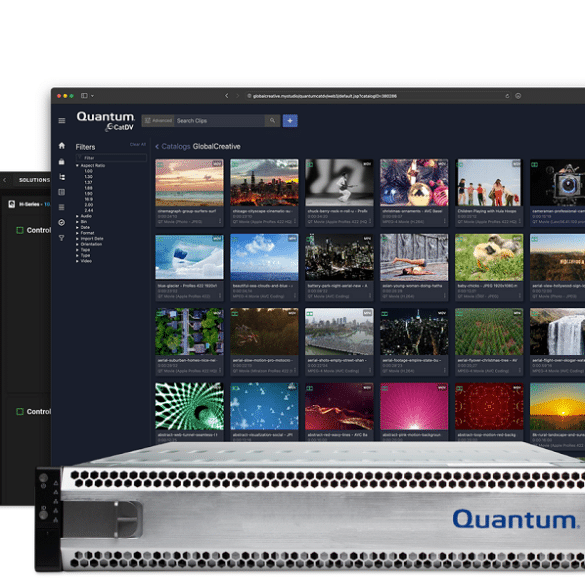Click the browser address bar URL

pyautogui.click(x=325, y=96)
